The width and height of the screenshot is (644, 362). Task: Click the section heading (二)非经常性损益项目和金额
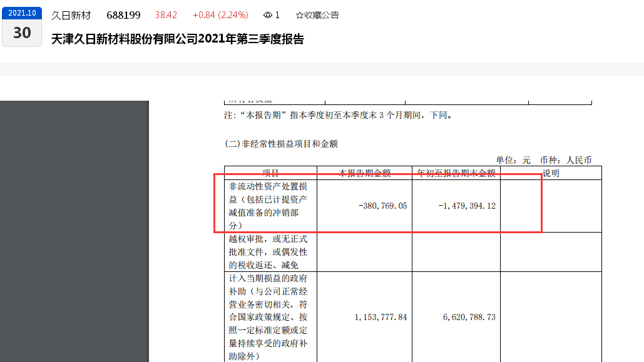(x=281, y=144)
